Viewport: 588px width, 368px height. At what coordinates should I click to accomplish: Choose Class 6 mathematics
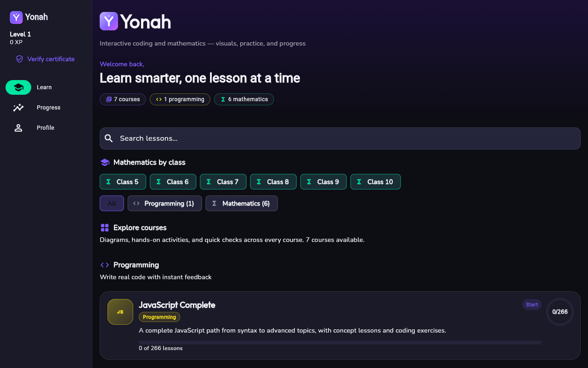pyautogui.click(x=173, y=182)
